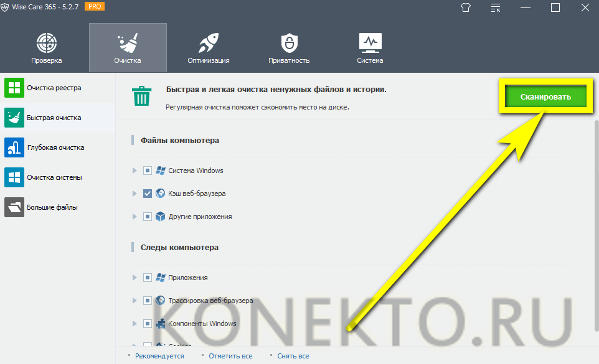599x364 pixels.
Task: Open the Система monitor icon
Action: 370,43
